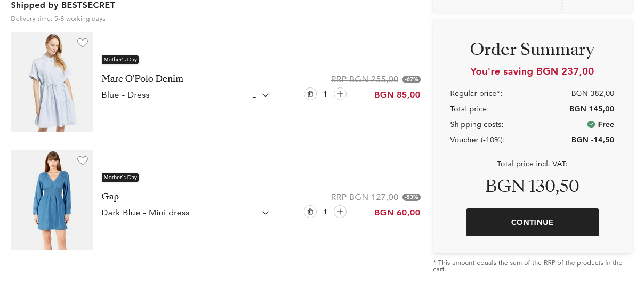This screenshot has height=281, width=644.
Task: Toggle wishlist heart on Gap dress
Action: 82,160
